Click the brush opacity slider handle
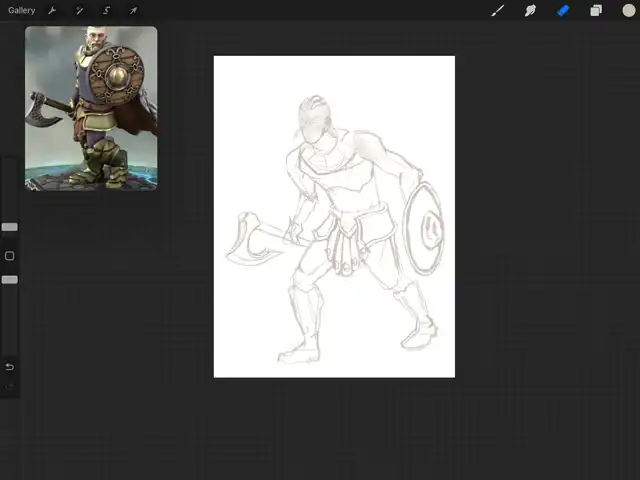Viewport: 640px width, 480px height. [9, 280]
